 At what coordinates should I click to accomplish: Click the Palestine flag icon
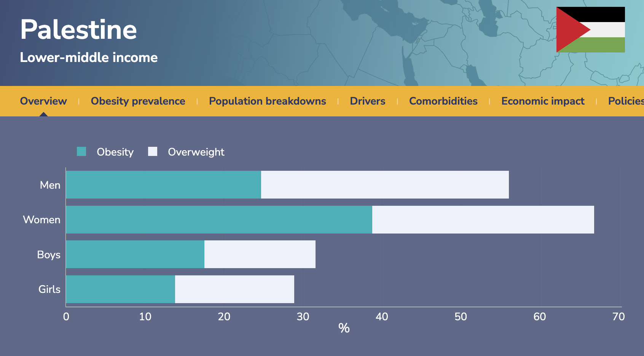click(x=590, y=30)
